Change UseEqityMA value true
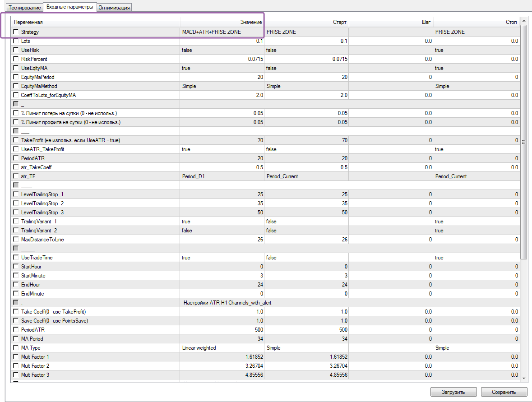This screenshot has width=532, height=402. pos(222,68)
